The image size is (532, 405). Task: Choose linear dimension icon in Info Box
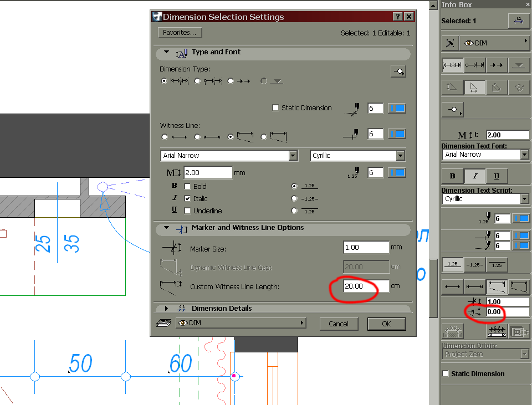point(452,65)
